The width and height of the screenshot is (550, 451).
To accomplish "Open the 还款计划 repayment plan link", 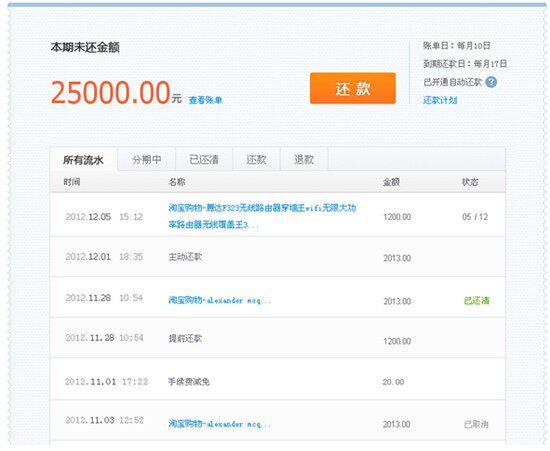I will pos(440,100).
